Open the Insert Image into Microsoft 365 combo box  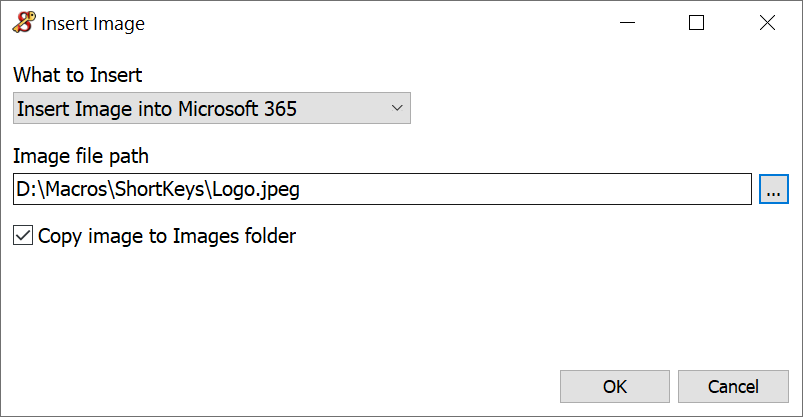click(x=200, y=109)
